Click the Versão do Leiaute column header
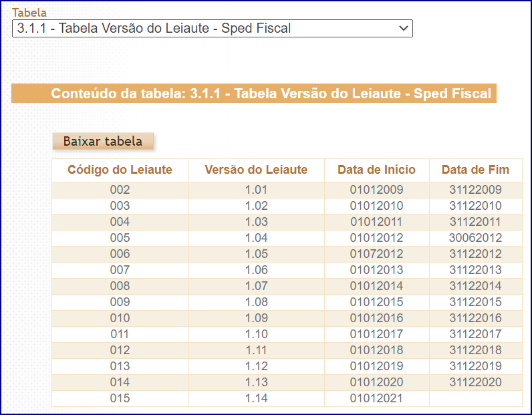The width and height of the screenshot is (532, 415). click(x=256, y=170)
